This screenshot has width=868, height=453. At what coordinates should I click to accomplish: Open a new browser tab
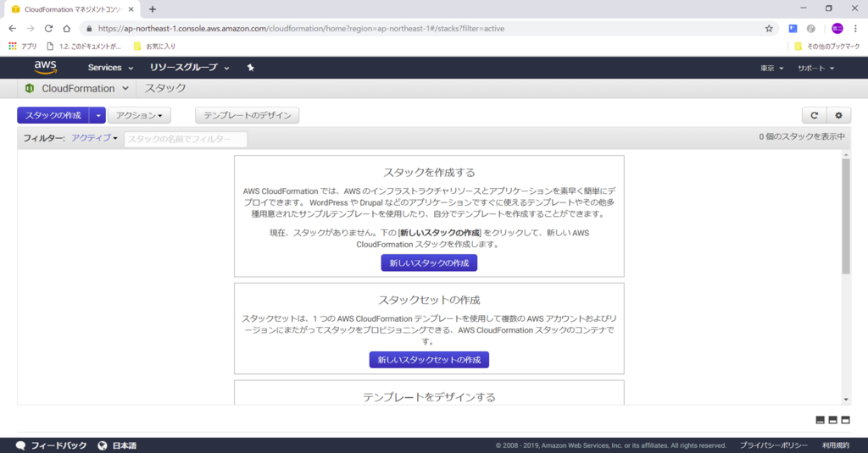click(153, 8)
